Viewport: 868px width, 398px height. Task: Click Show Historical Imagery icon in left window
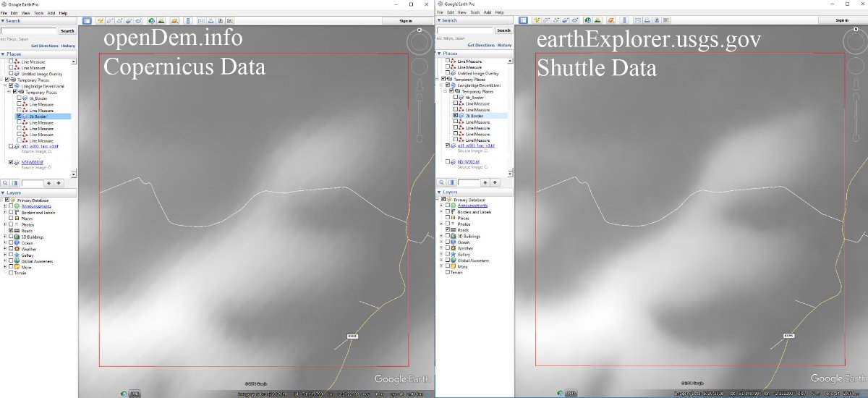click(x=153, y=21)
